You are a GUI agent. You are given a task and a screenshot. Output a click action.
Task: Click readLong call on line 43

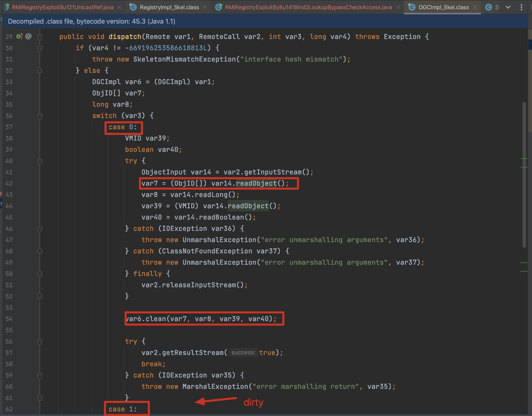(x=211, y=195)
